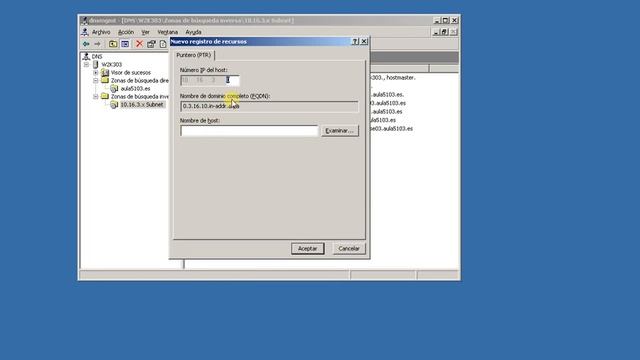Click the Back arrow in the DNS toolbar

point(86,44)
